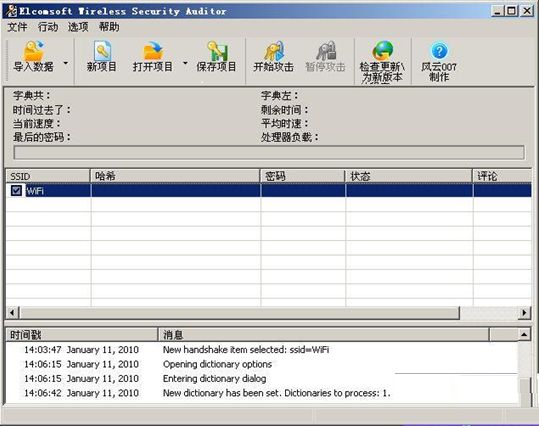Click the horizontal scrollbar right arrow

(x=525, y=313)
